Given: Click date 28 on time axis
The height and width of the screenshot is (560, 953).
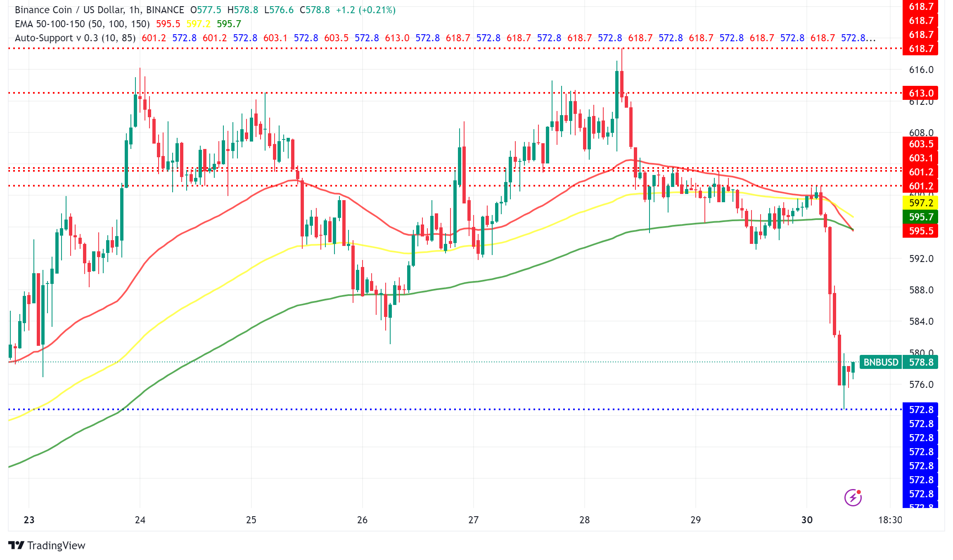Looking at the screenshot, I should tap(584, 520).
